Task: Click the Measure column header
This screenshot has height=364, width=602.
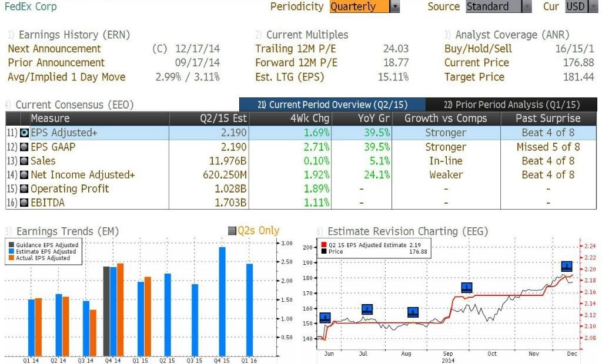Action: pyautogui.click(x=99, y=119)
